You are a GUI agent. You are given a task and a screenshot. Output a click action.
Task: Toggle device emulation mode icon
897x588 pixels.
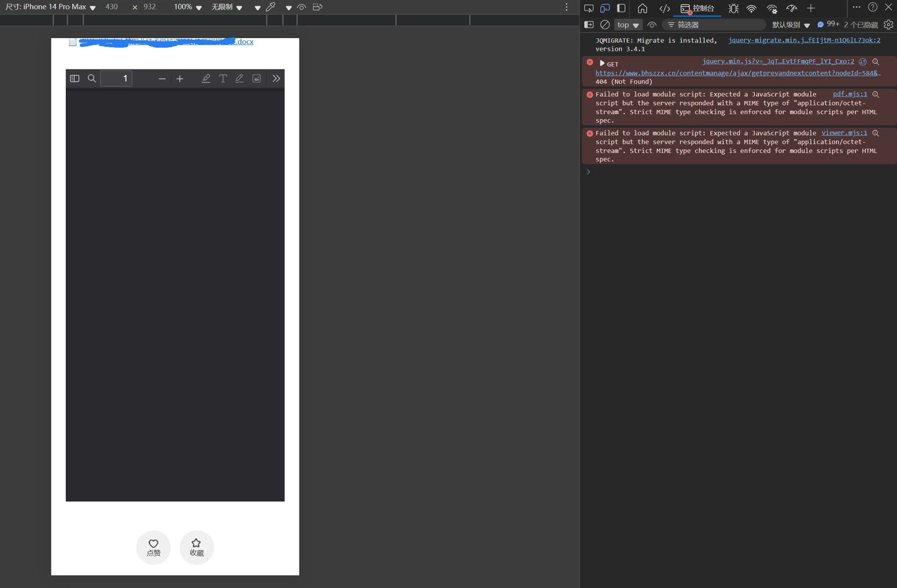(605, 8)
